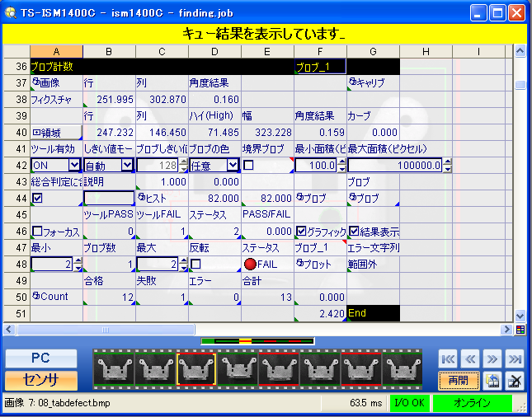Uncheck the グラフィック checkbox
Image resolution: width=532 pixels, height=417 pixels.
pos(301,231)
